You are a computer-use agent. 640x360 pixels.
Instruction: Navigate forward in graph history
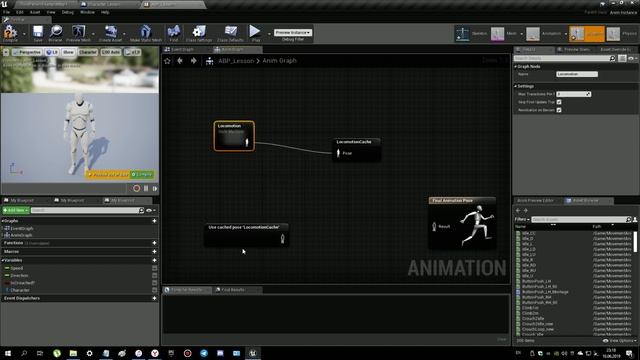pos(193,61)
